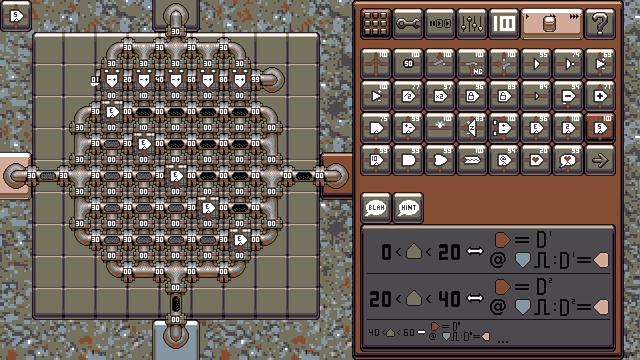
Task: Click the comparator chip right of label 20
Action: coord(143,79)
